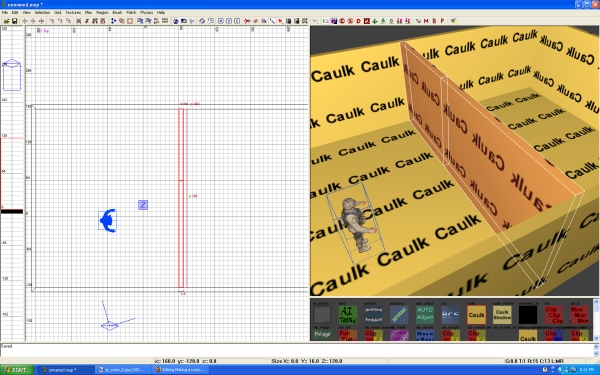Click the red B toolbar icon
This screenshot has width=600, height=375.
coord(434,21)
